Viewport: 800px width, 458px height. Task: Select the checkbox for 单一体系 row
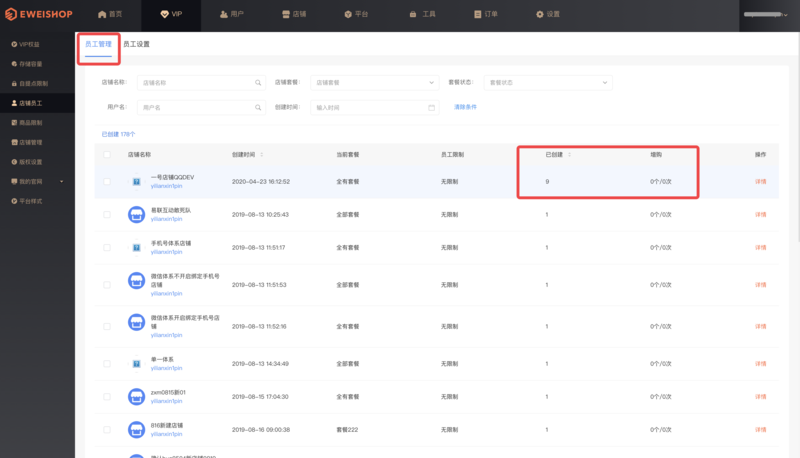coord(108,363)
